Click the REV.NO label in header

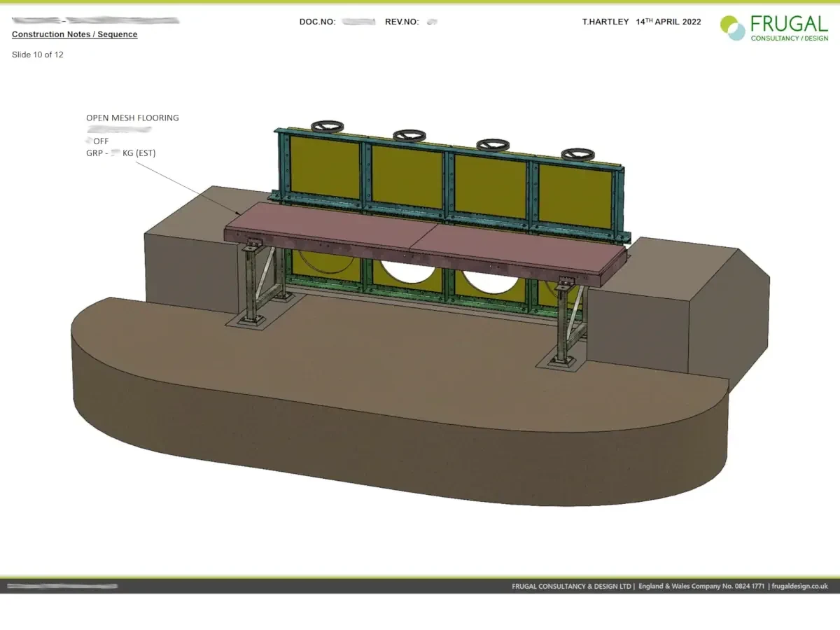point(402,22)
